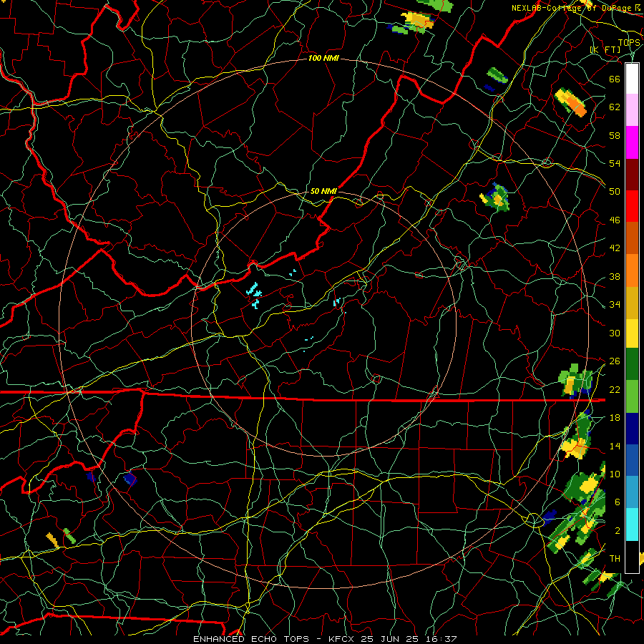Click the large cyan echo cluster near radar center
The height and width of the screenshot is (644, 644).
click(x=254, y=295)
